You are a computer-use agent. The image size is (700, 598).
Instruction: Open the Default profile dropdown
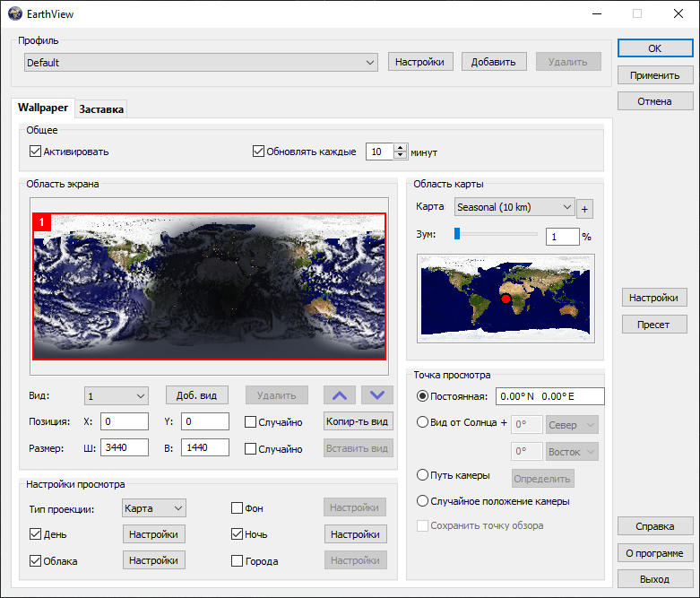(x=201, y=63)
